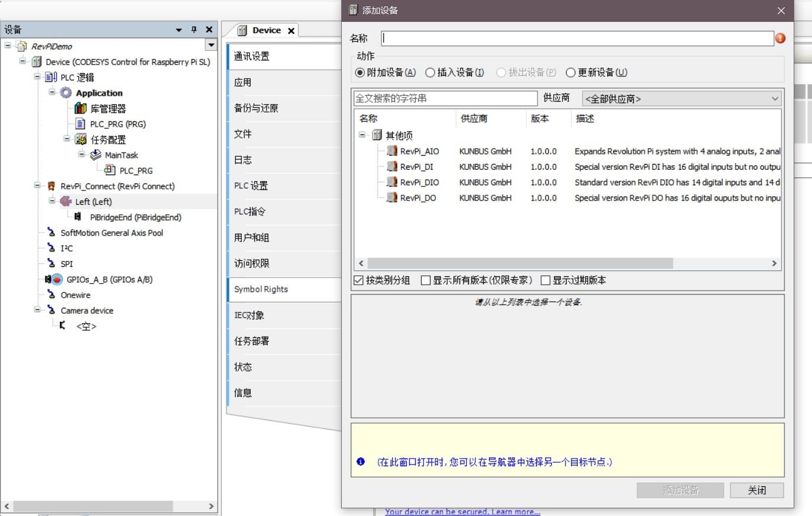Click the library manager (库管理器) icon
The height and width of the screenshot is (516, 812).
[80, 108]
